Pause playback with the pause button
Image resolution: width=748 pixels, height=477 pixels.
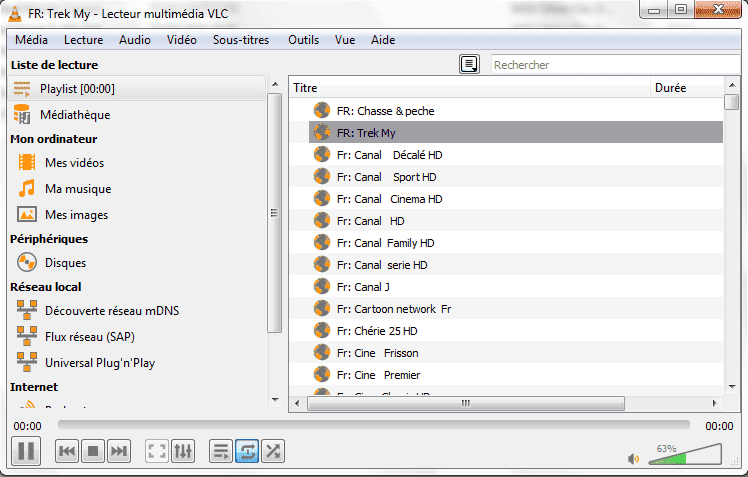coord(26,451)
